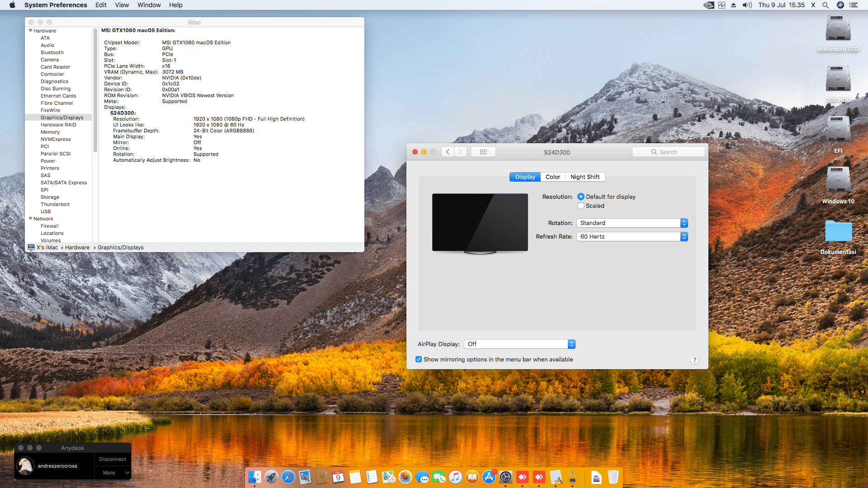
Task: Show all preferences with grid button
Action: [x=483, y=152]
